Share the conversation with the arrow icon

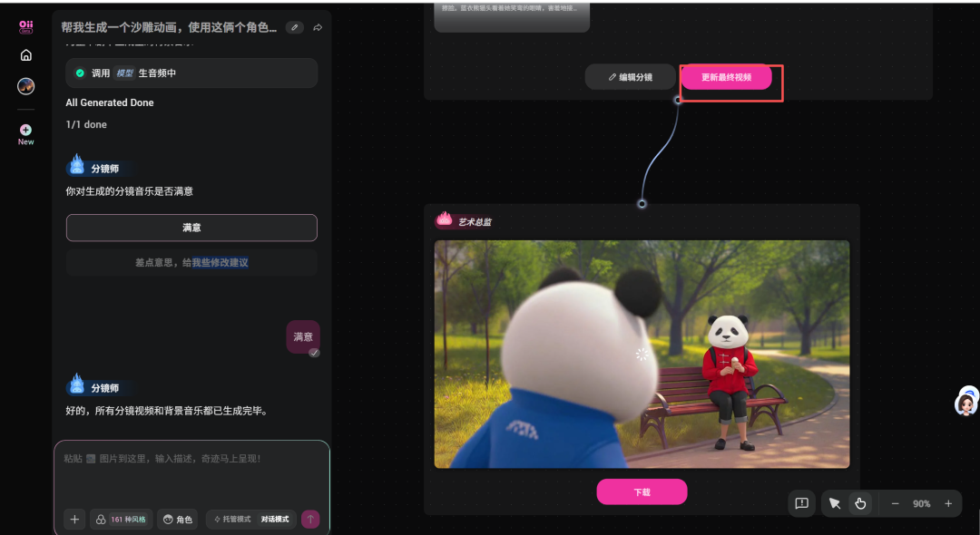(318, 27)
